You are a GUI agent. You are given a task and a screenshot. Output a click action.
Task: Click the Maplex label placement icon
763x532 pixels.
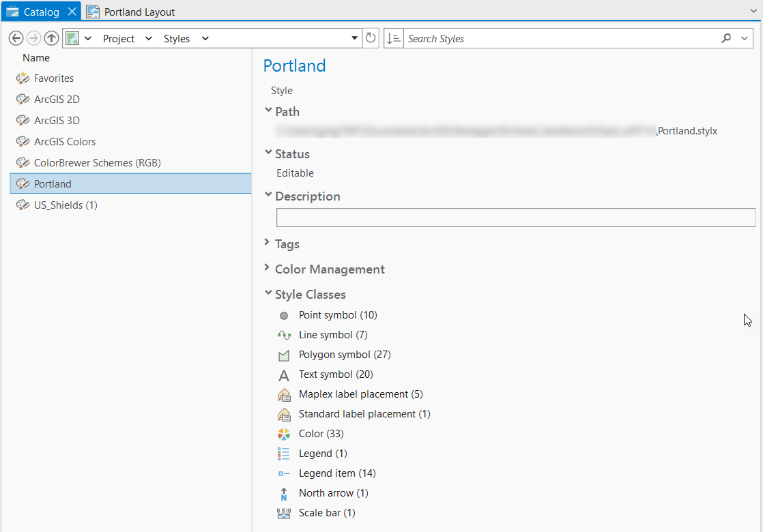pos(283,394)
